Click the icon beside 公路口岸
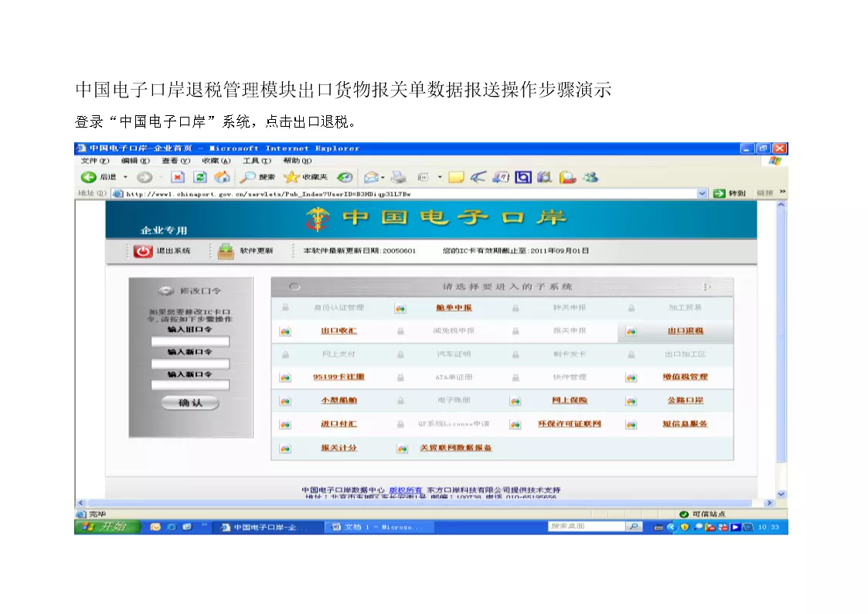The image size is (868, 614). pos(631,401)
